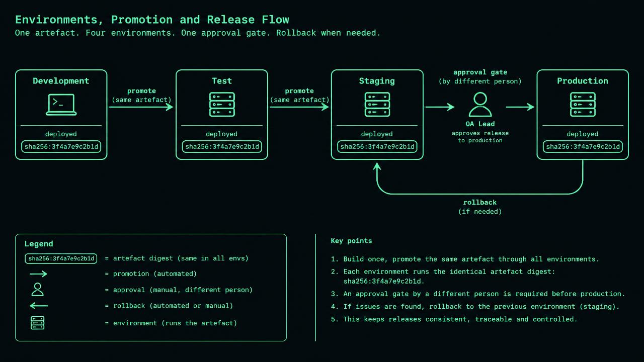The height and width of the screenshot is (362, 644).
Task: Click the legend rollback left-arrow icon
Action: 39,306
